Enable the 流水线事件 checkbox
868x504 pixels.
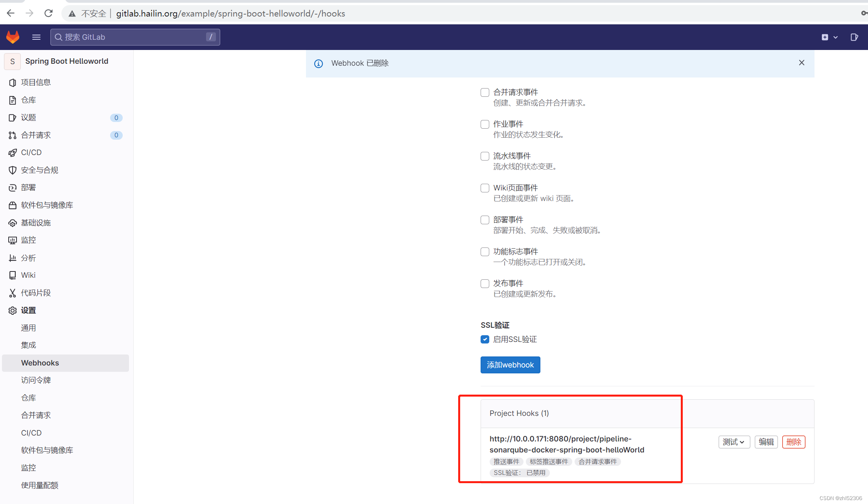click(x=485, y=156)
